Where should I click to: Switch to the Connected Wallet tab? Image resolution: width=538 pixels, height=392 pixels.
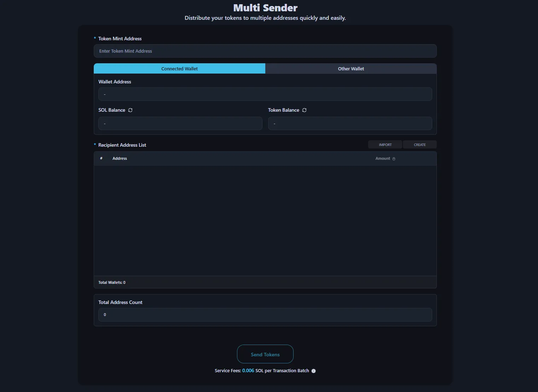179,69
